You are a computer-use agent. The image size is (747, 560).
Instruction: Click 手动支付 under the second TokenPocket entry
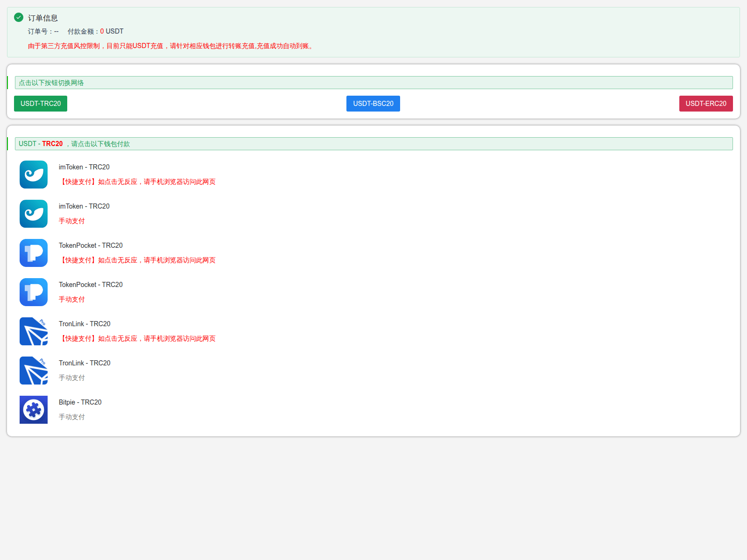tap(72, 300)
